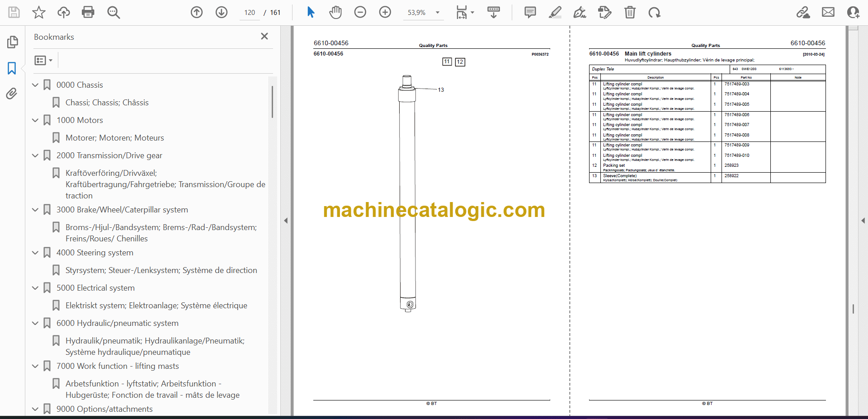Click the Add comment sticky note icon

coord(530,12)
